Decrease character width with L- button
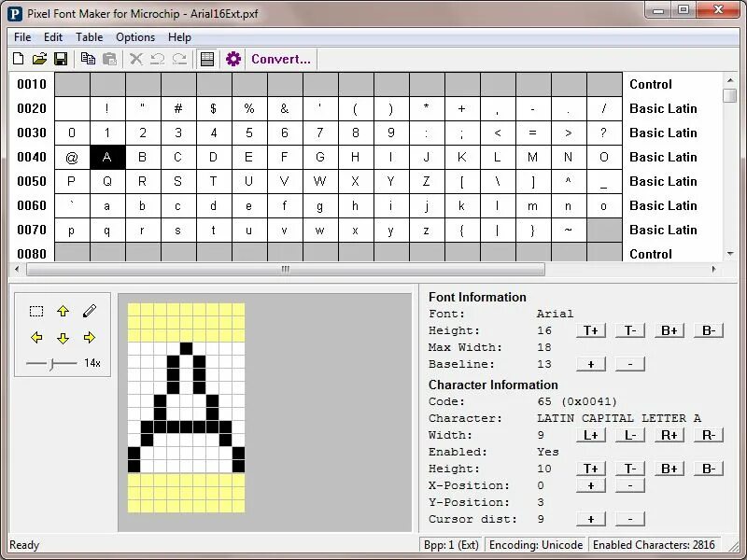 point(628,435)
